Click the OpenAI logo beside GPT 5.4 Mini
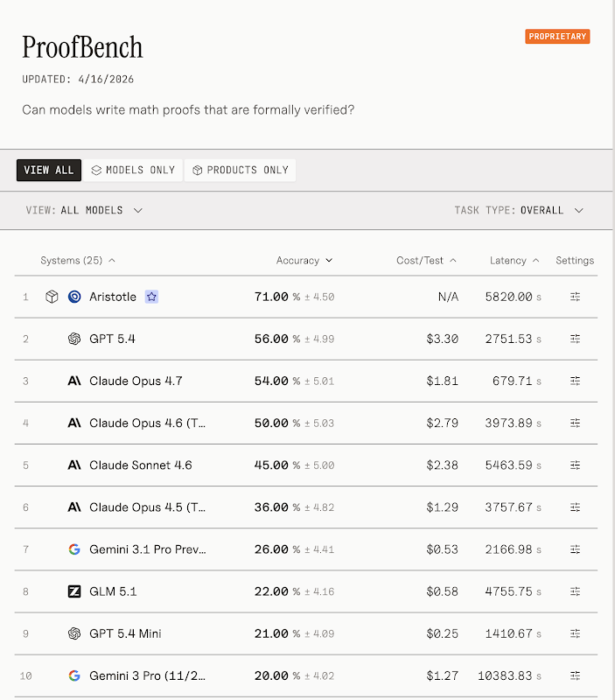The image size is (615, 700). tap(74, 633)
